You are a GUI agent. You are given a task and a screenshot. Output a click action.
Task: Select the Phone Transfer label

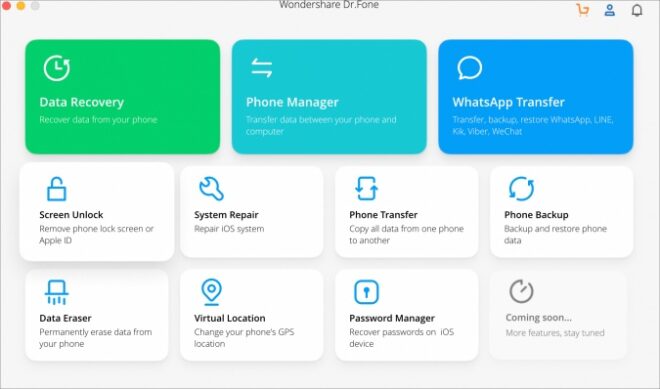point(383,215)
